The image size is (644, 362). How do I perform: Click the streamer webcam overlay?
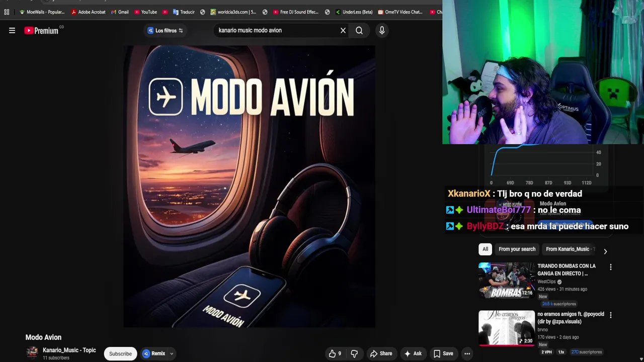tap(543, 72)
